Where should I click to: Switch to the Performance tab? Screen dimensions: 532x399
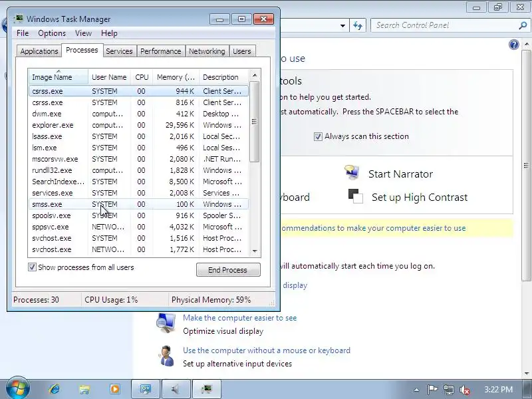161,51
